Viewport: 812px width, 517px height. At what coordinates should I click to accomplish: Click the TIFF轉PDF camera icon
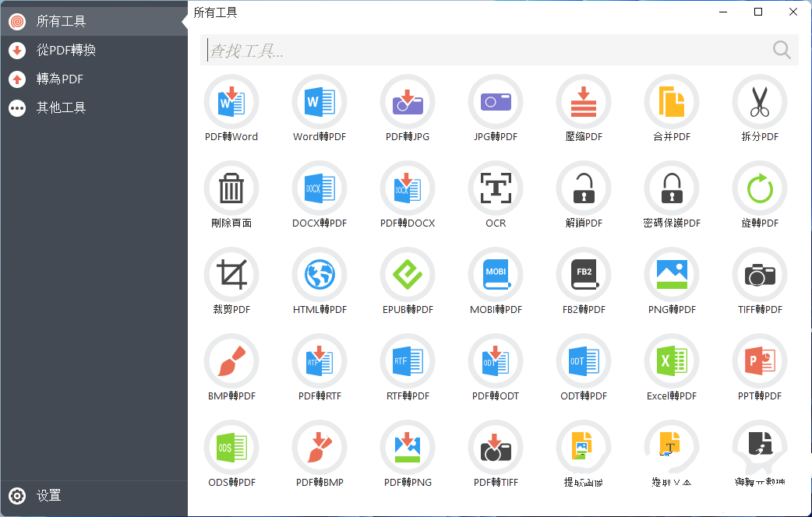point(759,274)
